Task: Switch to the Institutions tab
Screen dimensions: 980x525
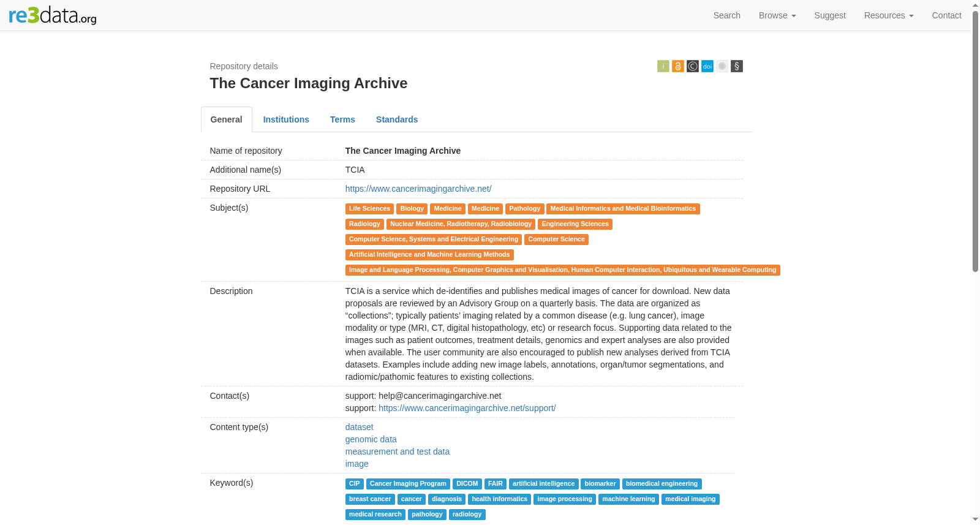Action: [286, 119]
